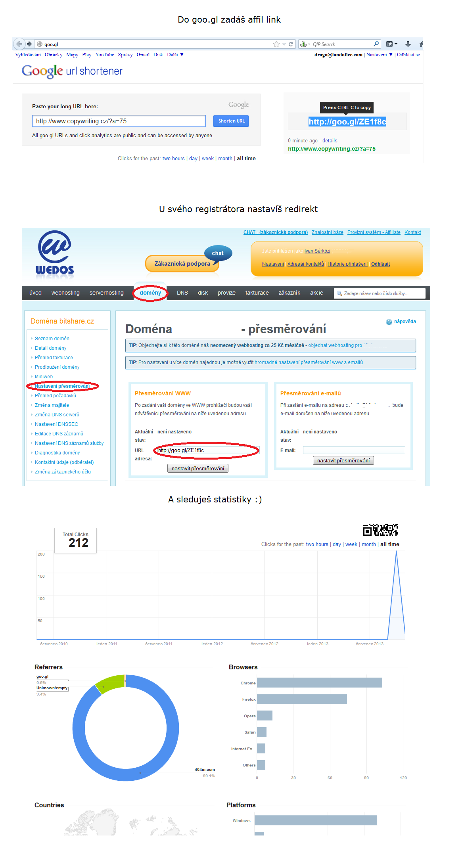Open the Adresář kontaktů link
This screenshot has width=464, height=868.
click(x=306, y=264)
